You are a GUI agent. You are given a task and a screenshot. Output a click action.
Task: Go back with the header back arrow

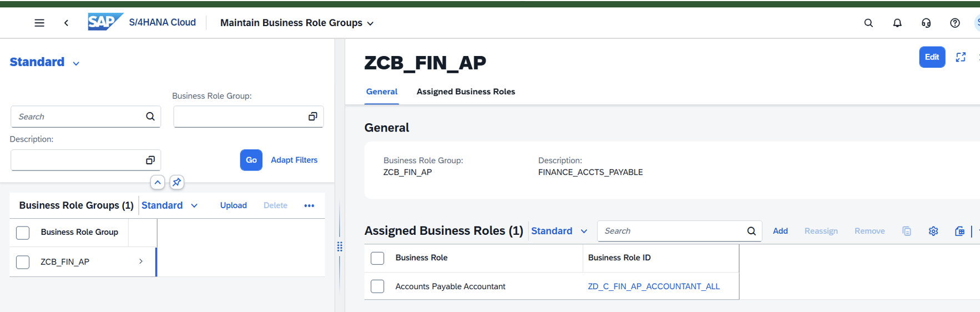click(66, 23)
